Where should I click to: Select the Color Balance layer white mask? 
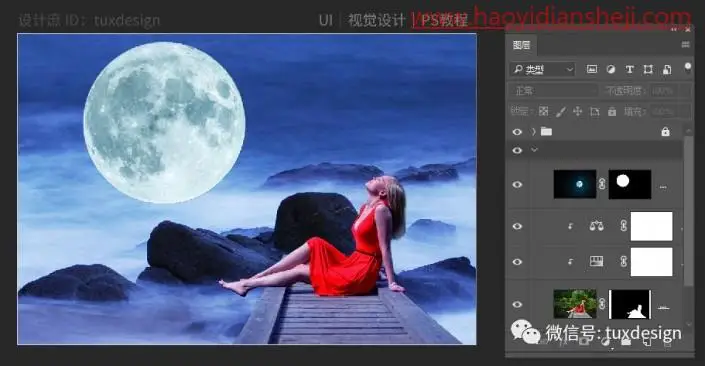[x=651, y=226]
